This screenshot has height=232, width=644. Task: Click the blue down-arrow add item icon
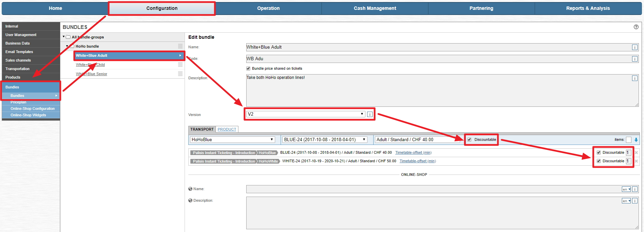tap(636, 139)
